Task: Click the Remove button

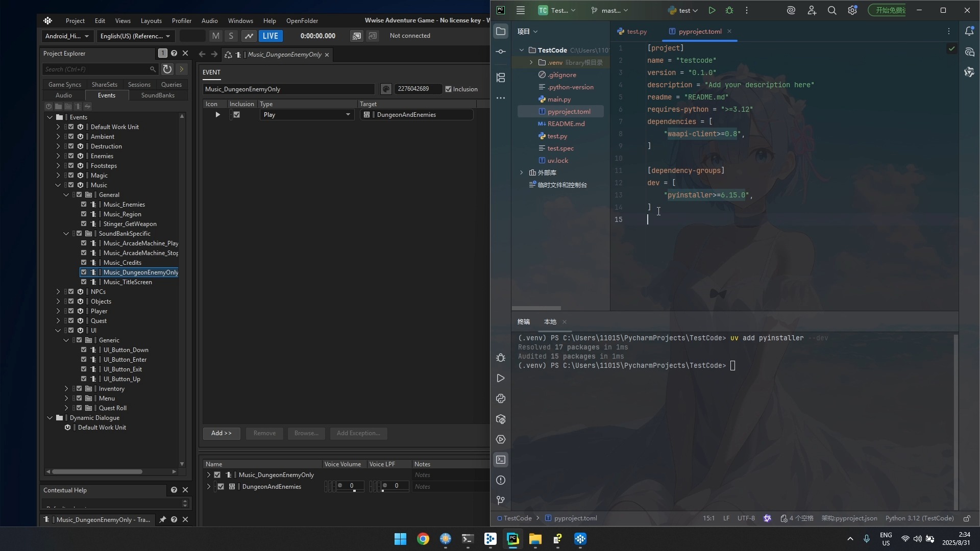Action: click(x=264, y=433)
